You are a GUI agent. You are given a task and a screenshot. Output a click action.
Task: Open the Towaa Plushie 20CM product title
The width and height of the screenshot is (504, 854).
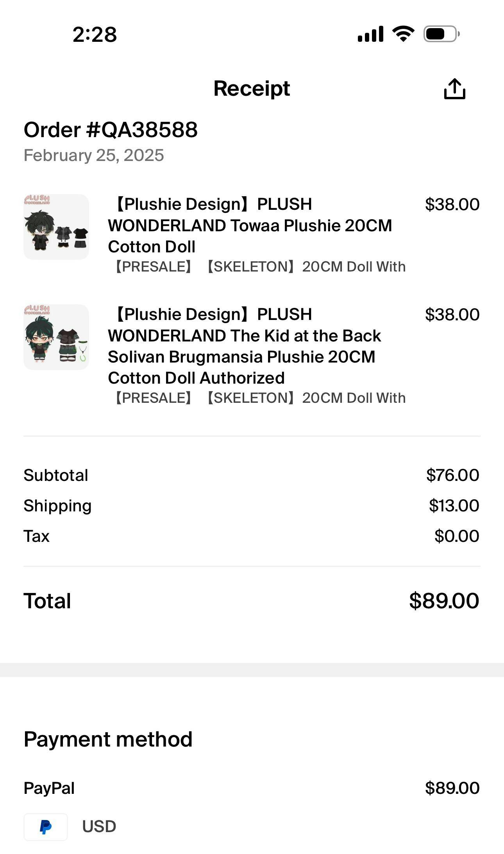[250, 225]
